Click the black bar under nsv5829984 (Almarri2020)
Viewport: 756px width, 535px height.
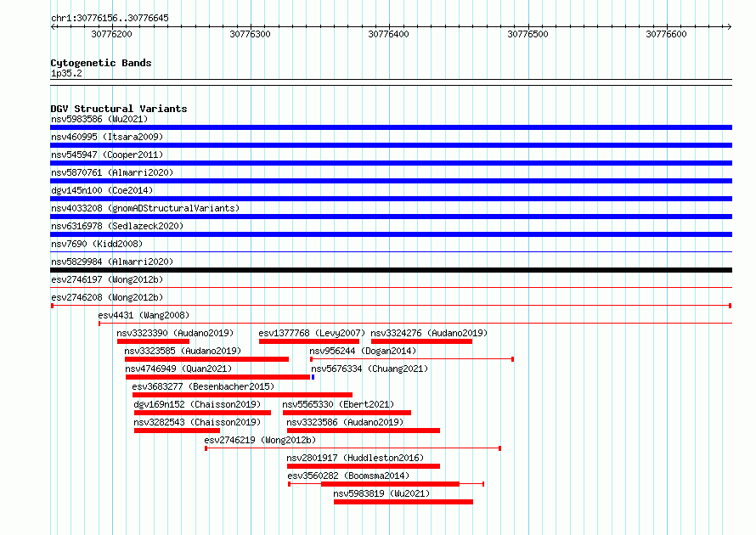tap(391, 270)
